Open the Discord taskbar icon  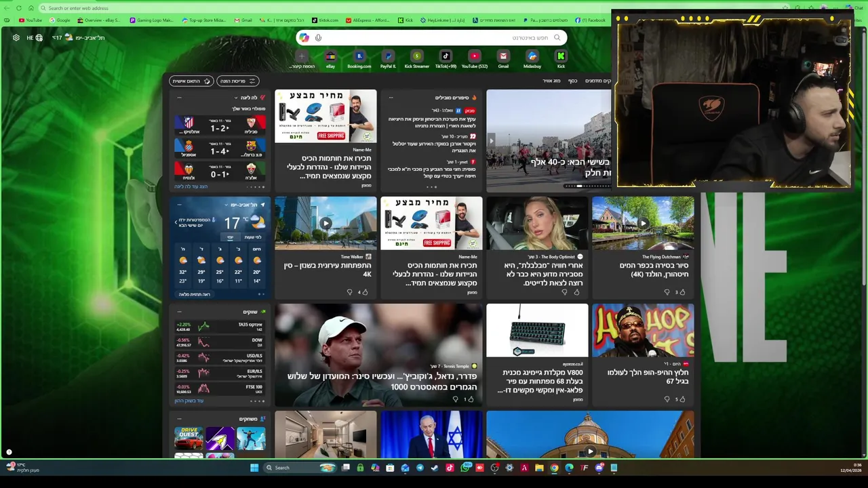pyautogui.click(x=599, y=468)
